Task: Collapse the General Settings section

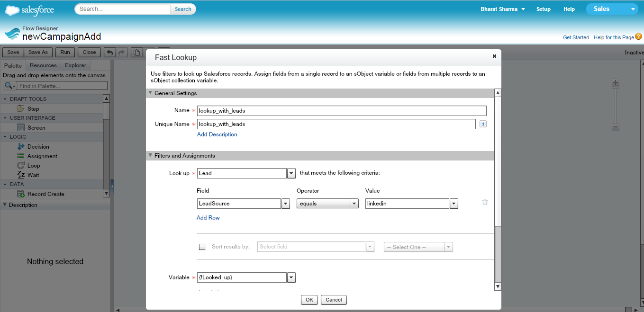Action: click(151, 93)
